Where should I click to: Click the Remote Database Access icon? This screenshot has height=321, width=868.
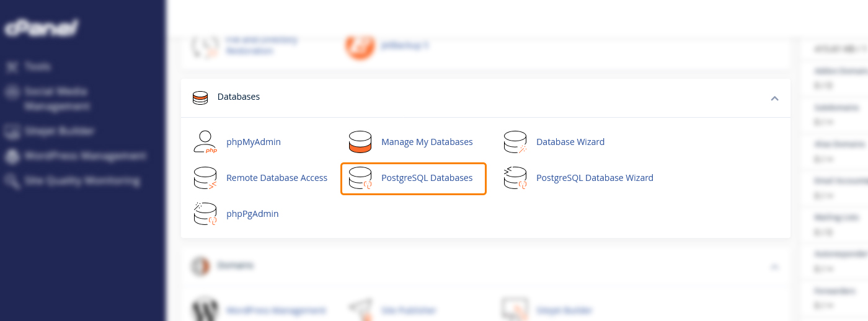pyautogui.click(x=205, y=178)
